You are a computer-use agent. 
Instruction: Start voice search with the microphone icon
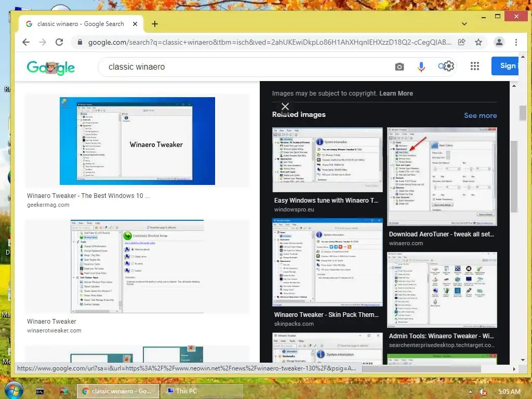pyautogui.click(x=421, y=67)
